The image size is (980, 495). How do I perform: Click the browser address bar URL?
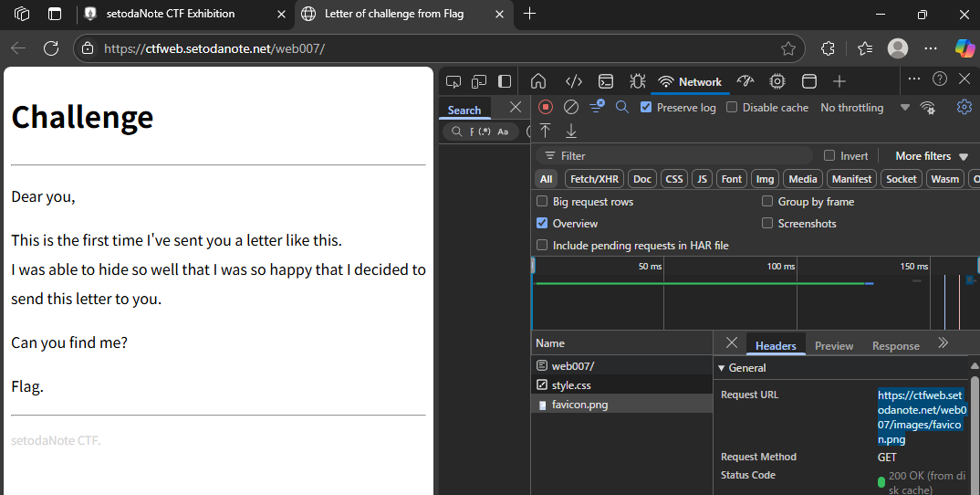(x=214, y=48)
